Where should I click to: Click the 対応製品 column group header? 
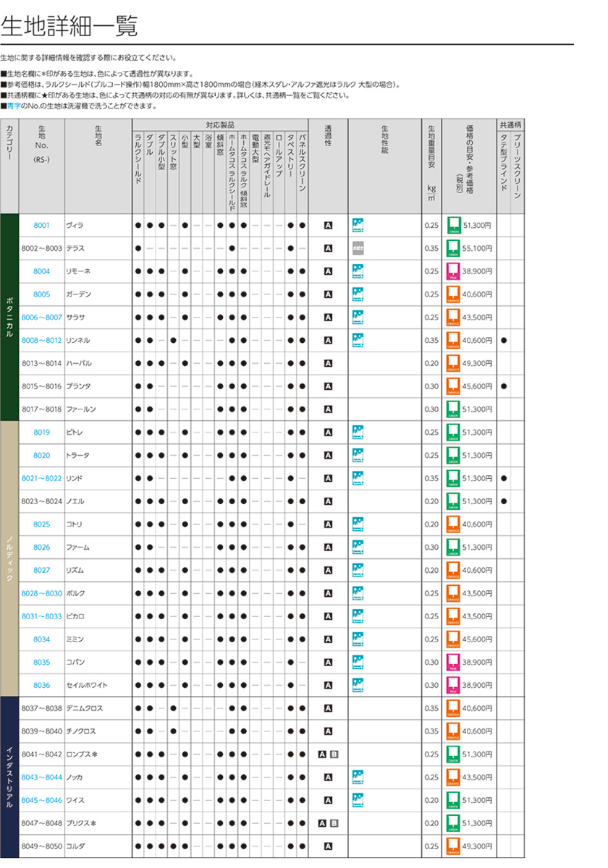pyautogui.click(x=221, y=125)
